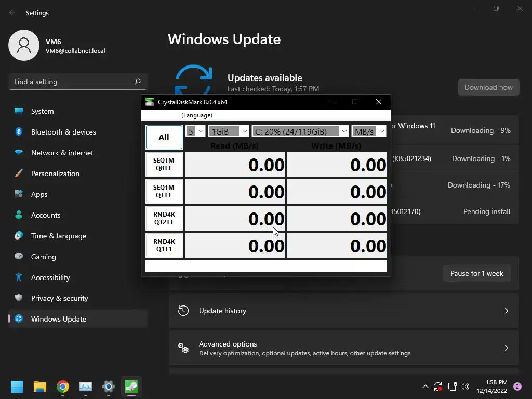Click the volume speaker tray icon
This screenshot has height=399, width=532.
coord(465,387)
